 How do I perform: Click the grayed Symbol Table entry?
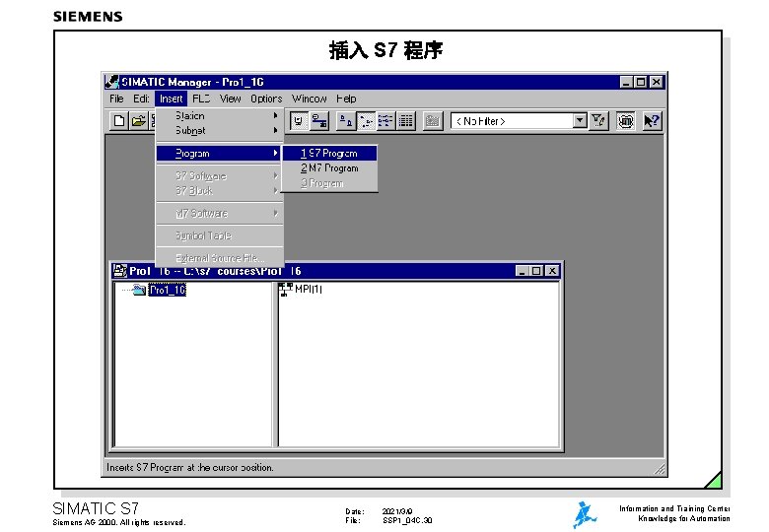click(x=220, y=235)
